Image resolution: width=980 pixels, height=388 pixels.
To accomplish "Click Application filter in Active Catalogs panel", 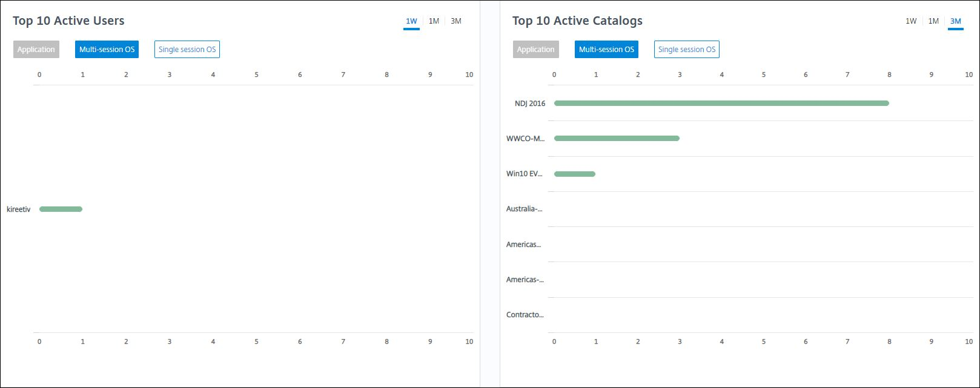I will (536, 50).
